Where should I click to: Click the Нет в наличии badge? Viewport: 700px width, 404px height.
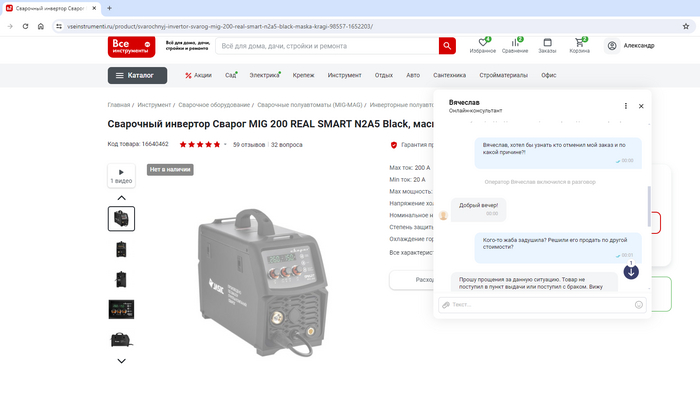point(170,170)
